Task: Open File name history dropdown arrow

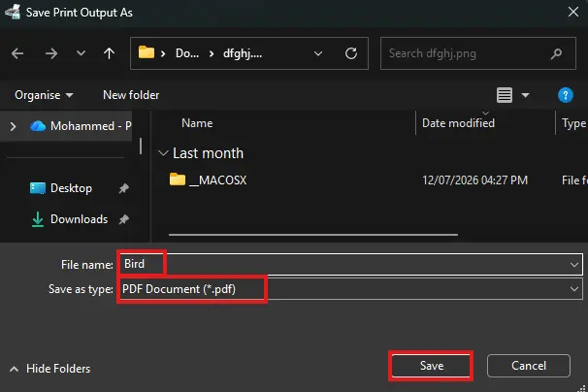Action: click(x=574, y=265)
